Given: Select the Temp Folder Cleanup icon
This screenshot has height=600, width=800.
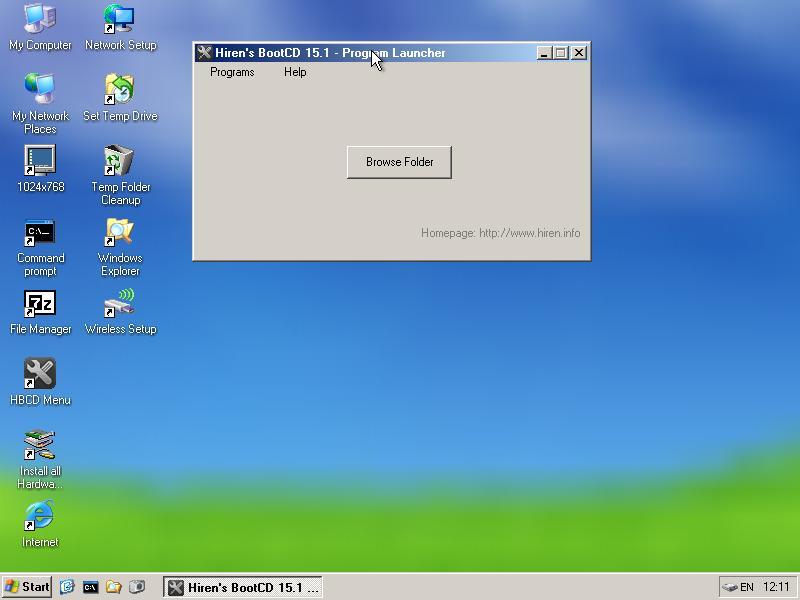Looking at the screenshot, I should click(120, 161).
